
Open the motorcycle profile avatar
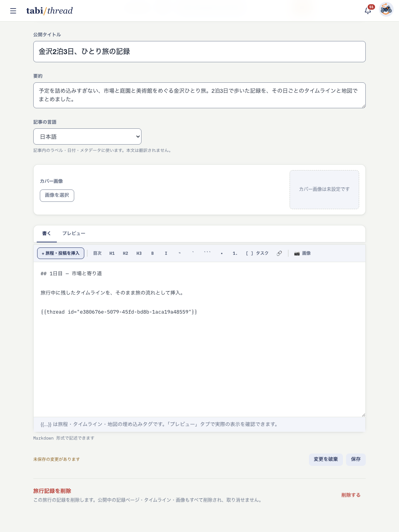pyautogui.click(x=386, y=9)
